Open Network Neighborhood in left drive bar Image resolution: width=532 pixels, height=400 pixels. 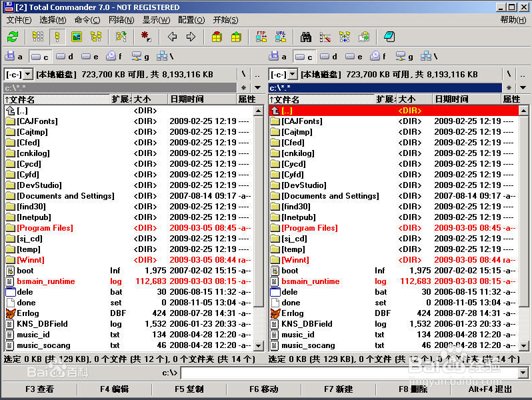(x=165, y=56)
